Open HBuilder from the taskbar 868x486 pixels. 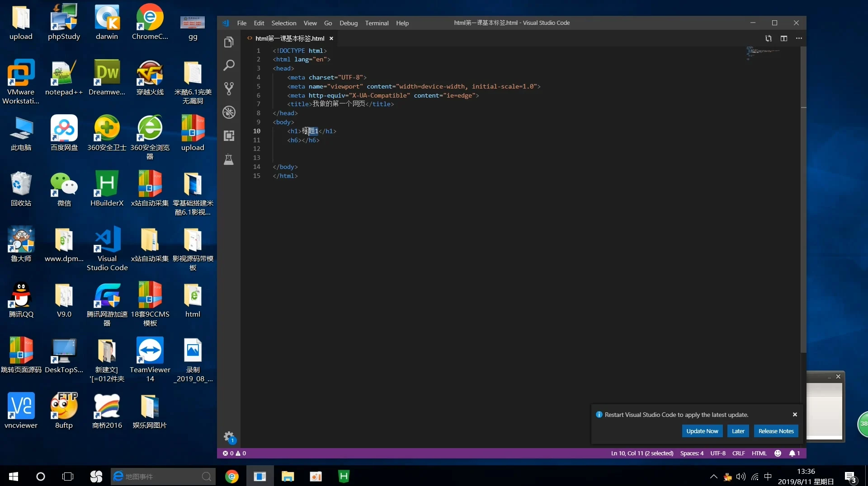click(344, 476)
